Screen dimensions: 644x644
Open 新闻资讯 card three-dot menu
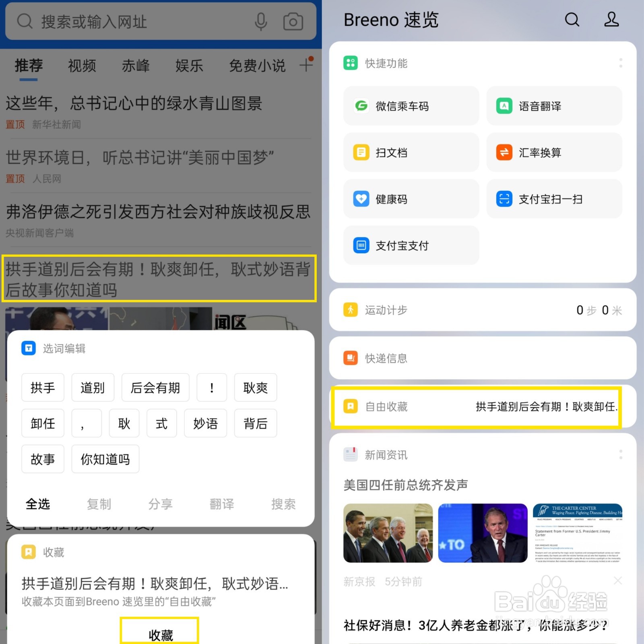pyautogui.click(x=621, y=454)
